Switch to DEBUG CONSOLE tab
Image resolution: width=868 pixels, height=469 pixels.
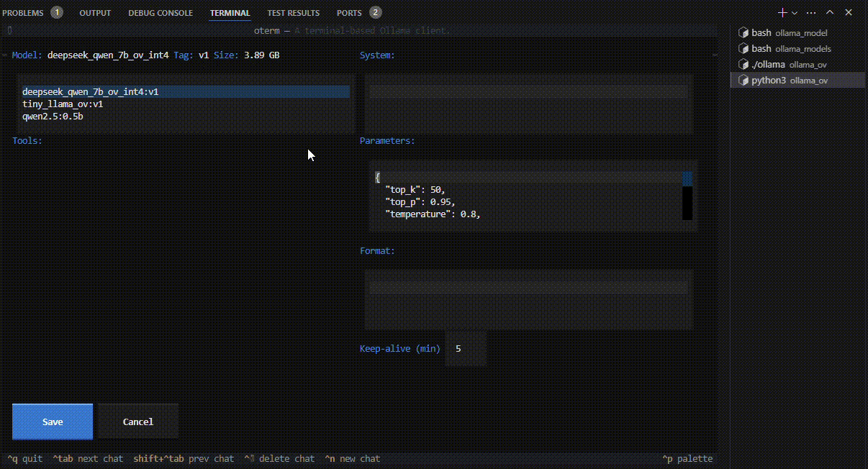point(161,13)
